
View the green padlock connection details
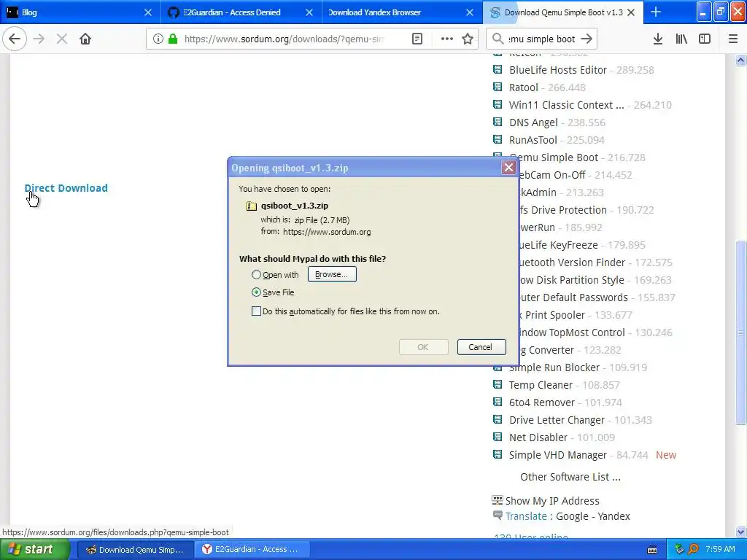[173, 39]
